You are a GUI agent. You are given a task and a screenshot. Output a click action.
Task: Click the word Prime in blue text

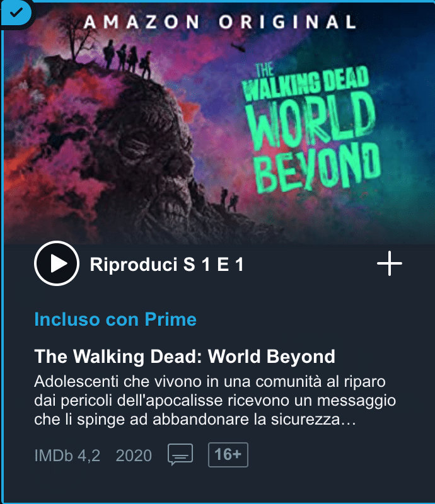tap(170, 319)
